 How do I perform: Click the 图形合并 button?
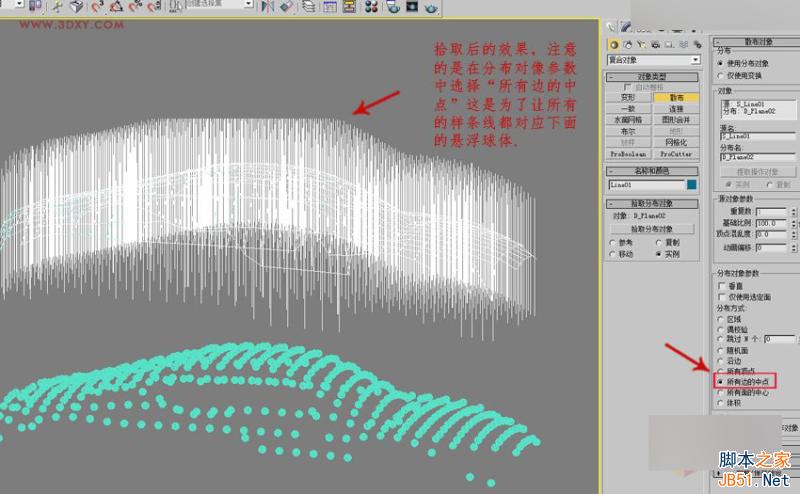676,120
